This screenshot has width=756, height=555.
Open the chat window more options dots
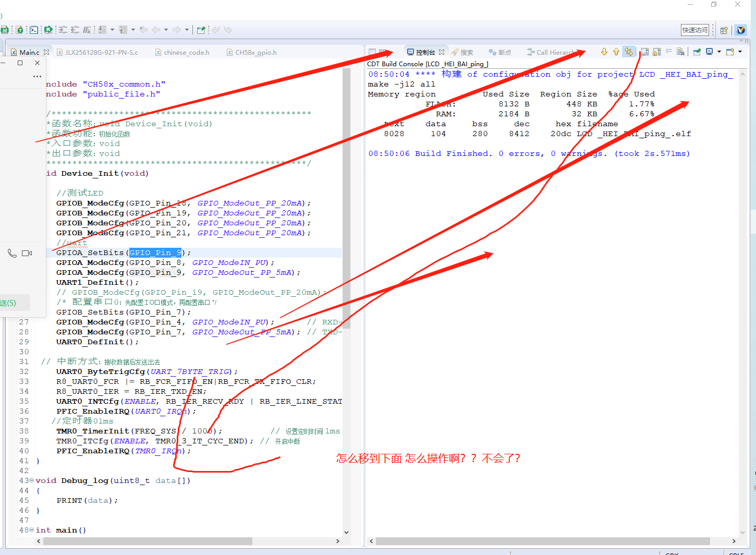point(37,76)
